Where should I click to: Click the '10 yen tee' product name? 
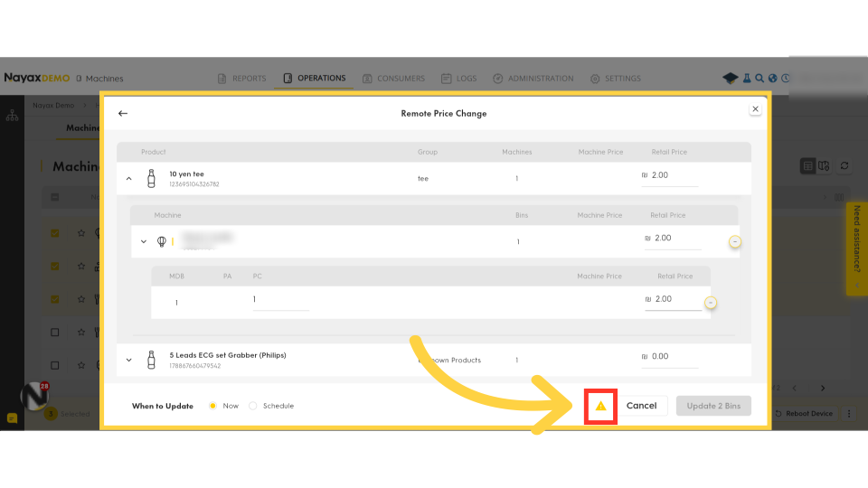coord(186,174)
